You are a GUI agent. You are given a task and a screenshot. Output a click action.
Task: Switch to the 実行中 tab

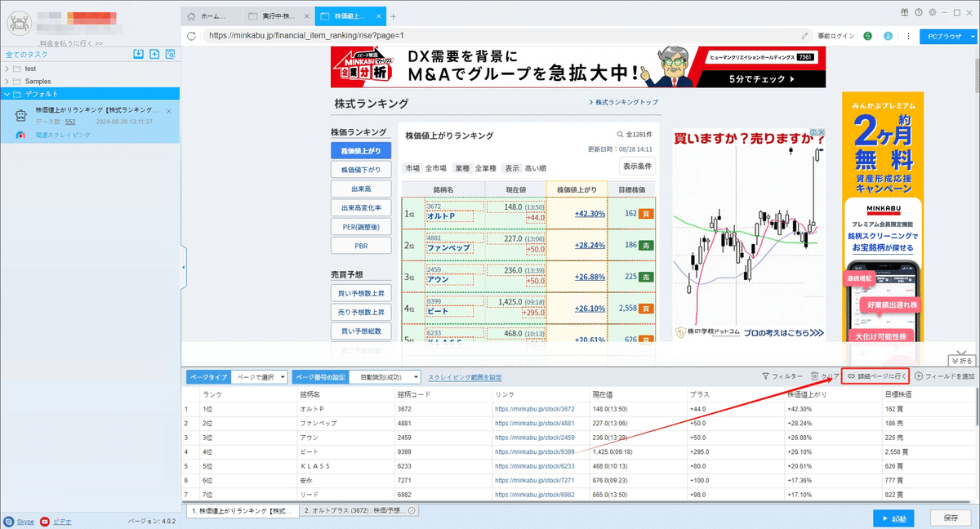(x=278, y=16)
